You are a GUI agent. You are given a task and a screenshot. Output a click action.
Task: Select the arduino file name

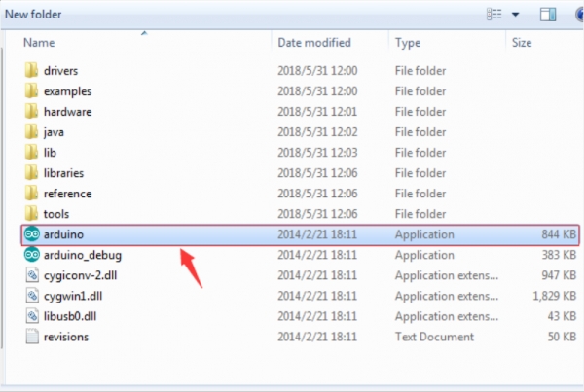click(x=63, y=234)
